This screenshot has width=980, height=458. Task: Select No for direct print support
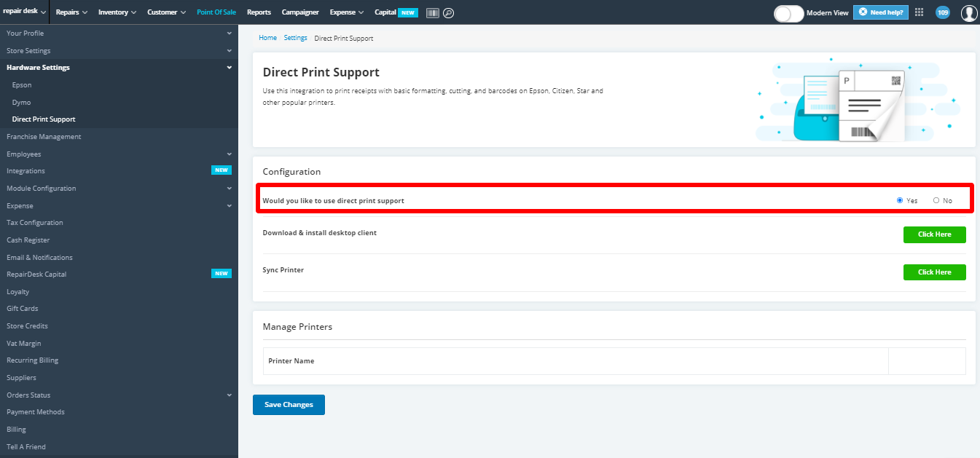point(936,200)
